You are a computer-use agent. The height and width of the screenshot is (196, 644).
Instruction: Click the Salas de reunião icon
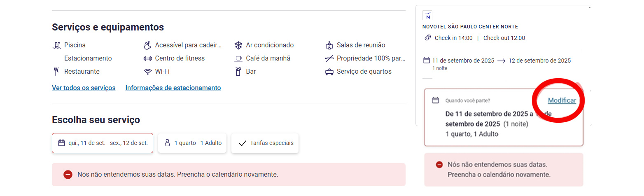(329, 45)
